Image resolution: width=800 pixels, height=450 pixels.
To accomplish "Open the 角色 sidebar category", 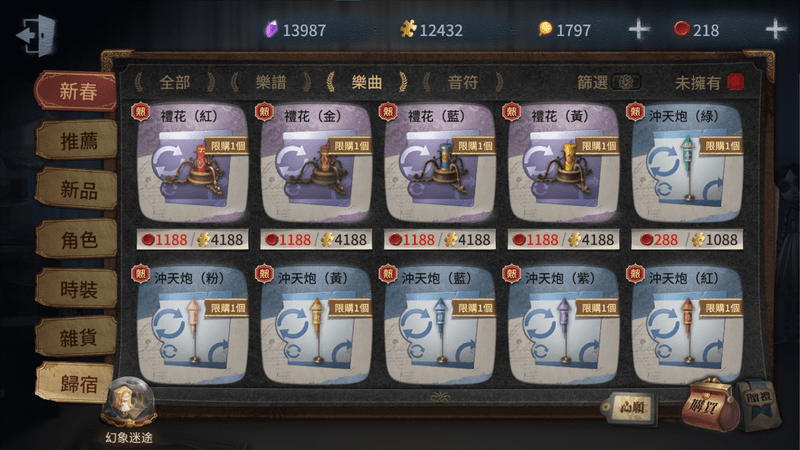I will [78, 240].
